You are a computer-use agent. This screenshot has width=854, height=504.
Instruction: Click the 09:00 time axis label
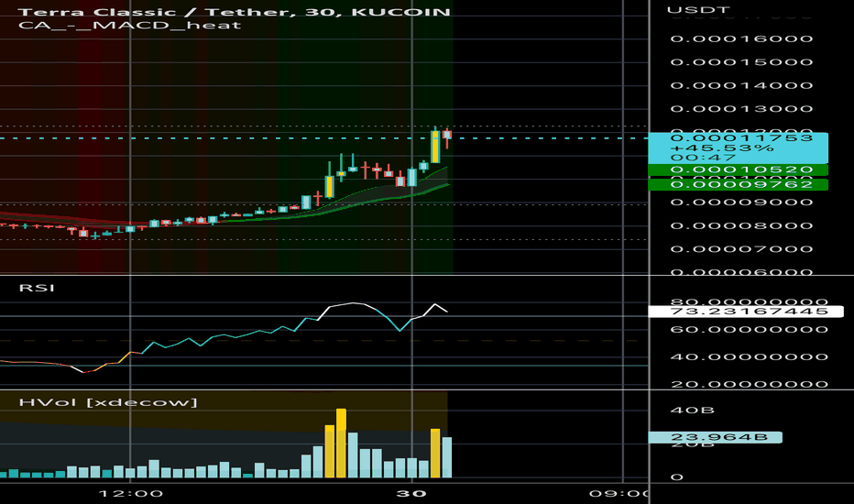pos(619,494)
